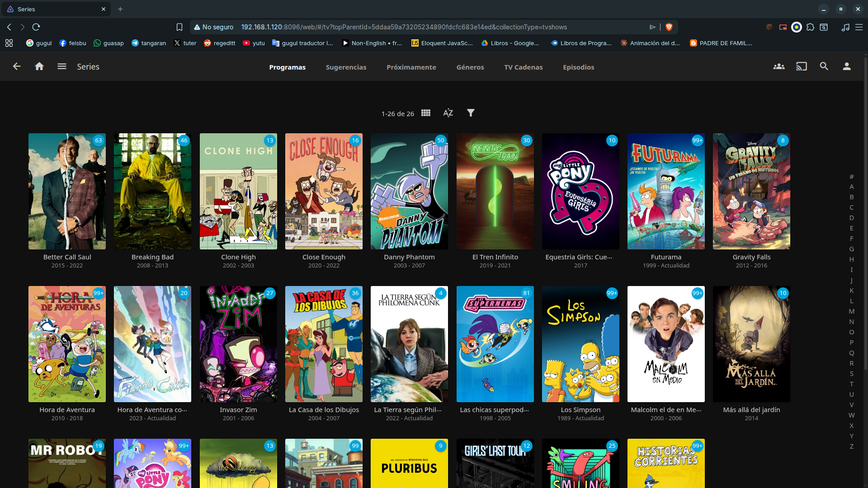Screen dimensions: 868x488
Task: Switch to the Próximamente tab
Action: (x=411, y=67)
